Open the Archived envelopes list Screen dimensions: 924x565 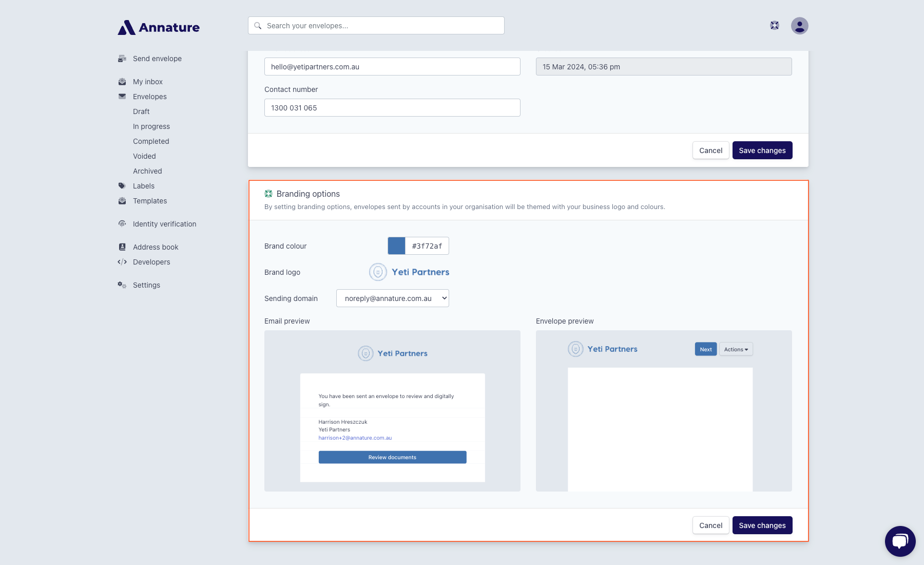point(147,171)
